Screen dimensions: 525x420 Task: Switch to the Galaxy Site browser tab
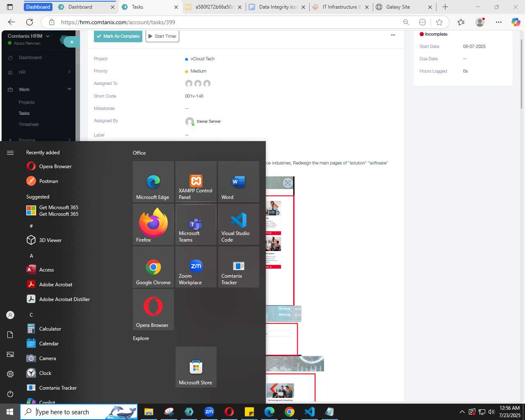tap(404, 7)
